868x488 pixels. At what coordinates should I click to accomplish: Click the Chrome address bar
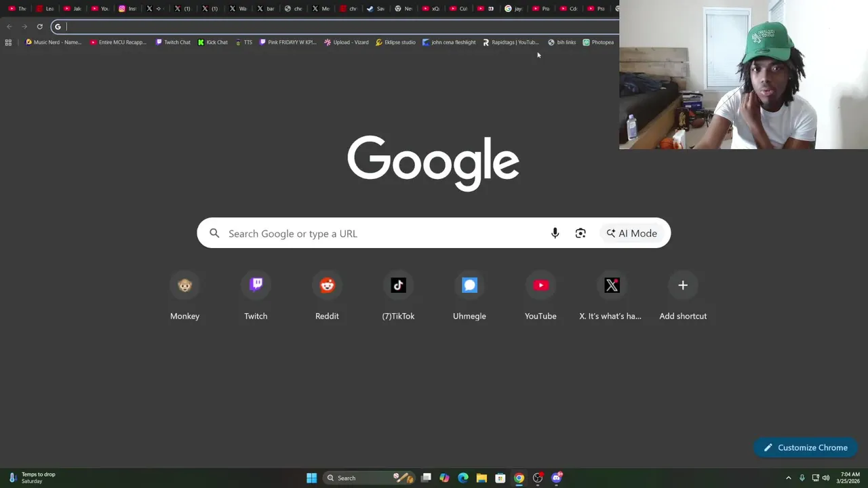coord(336,27)
